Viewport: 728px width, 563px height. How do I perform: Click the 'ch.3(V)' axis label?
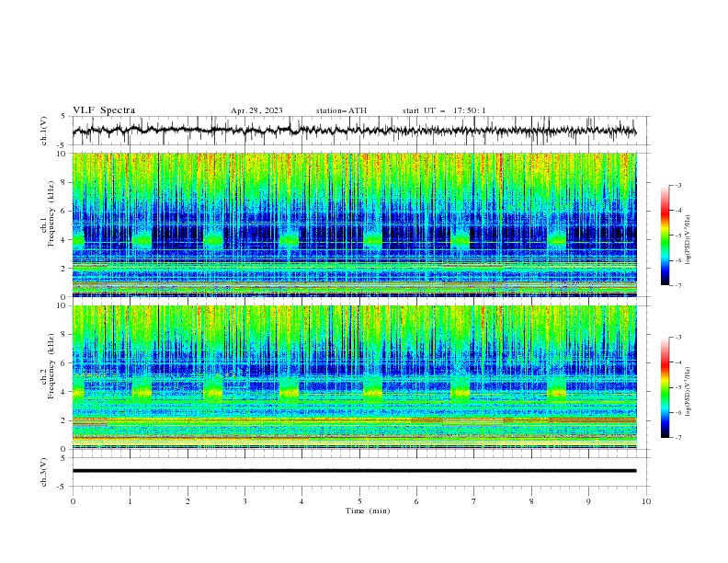(x=44, y=472)
